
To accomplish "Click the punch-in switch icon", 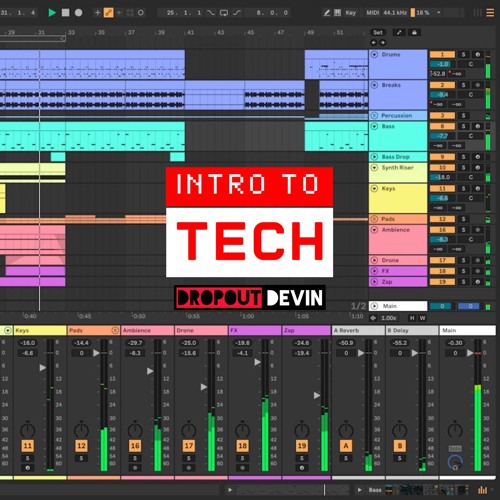I will tap(211, 13).
